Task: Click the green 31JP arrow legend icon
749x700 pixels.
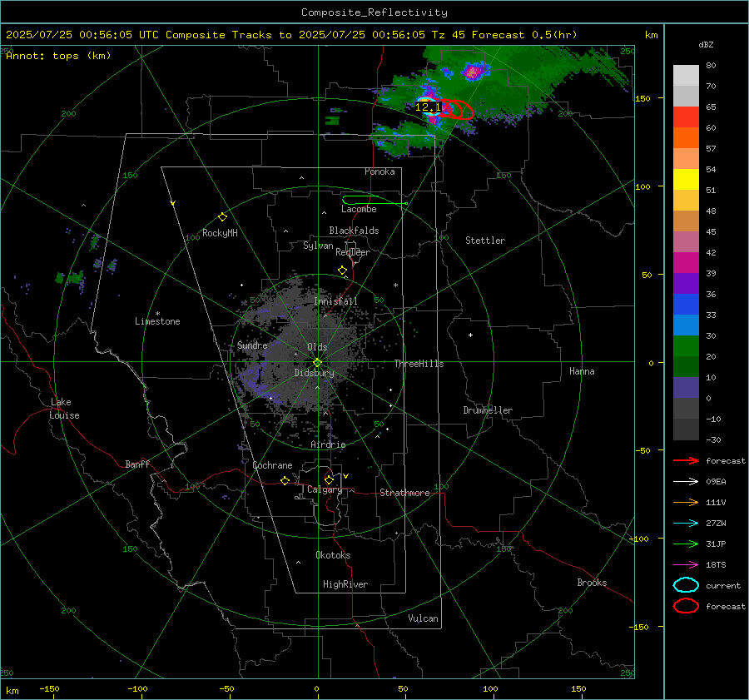Action: point(686,544)
